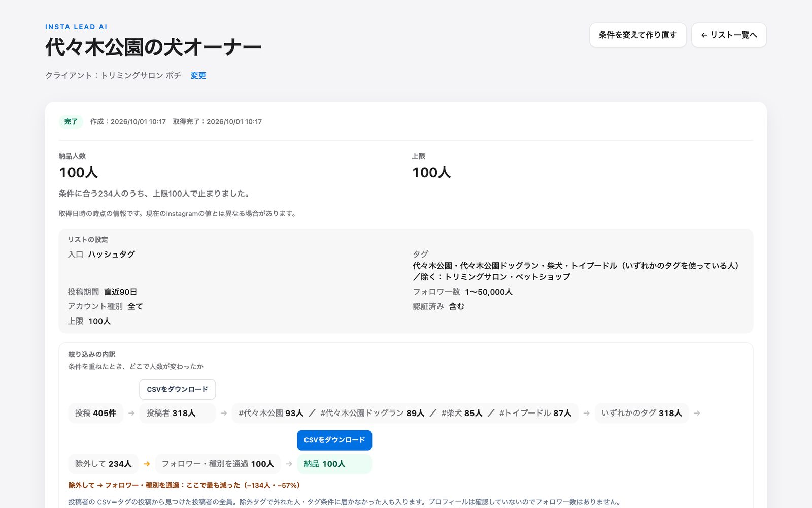Click the orange arrow after 除外して 234人
The image size is (812, 508).
pos(147,464)
